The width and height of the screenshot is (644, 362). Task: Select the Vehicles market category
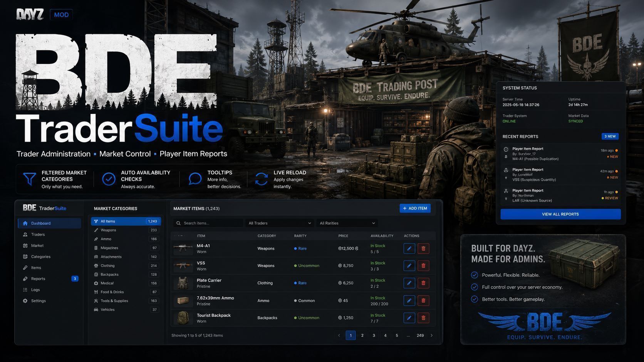click(x=126, y=310)
